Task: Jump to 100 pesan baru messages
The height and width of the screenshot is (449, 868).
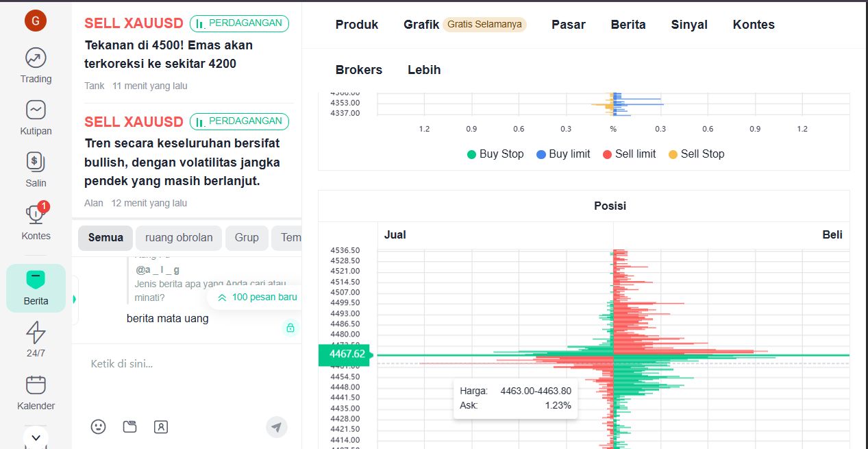Action: (x=257, y=298)
